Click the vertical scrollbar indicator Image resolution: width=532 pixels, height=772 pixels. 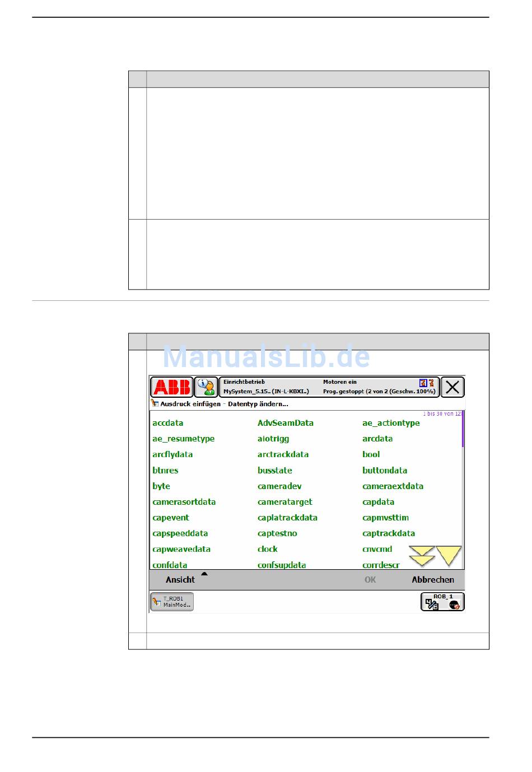click(x=463, y=430)
